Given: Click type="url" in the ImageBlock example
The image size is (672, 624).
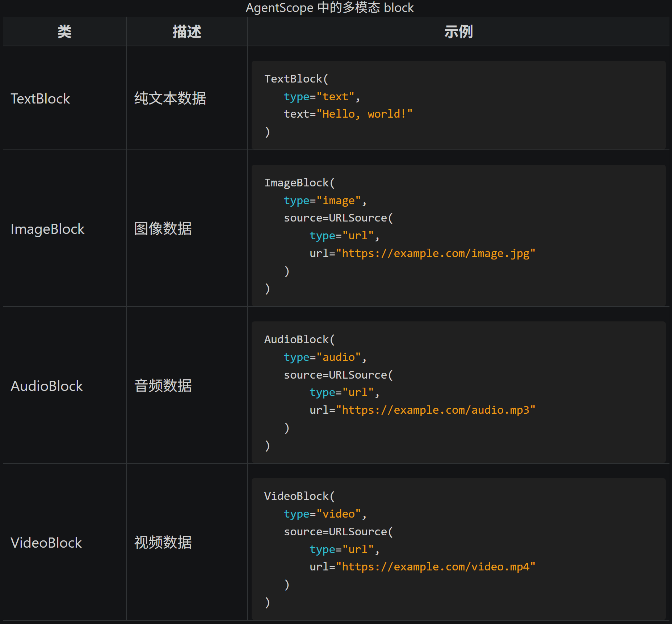Looking at the screenshot, I should pos(344,236).
